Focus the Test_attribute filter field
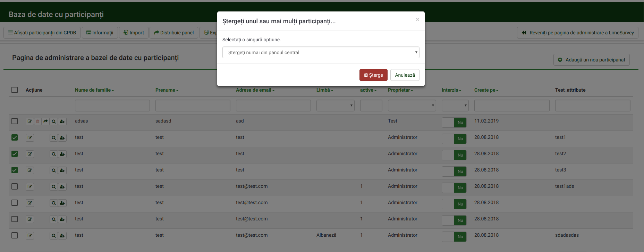Viewport: 644px width, 252px height. 593,106
